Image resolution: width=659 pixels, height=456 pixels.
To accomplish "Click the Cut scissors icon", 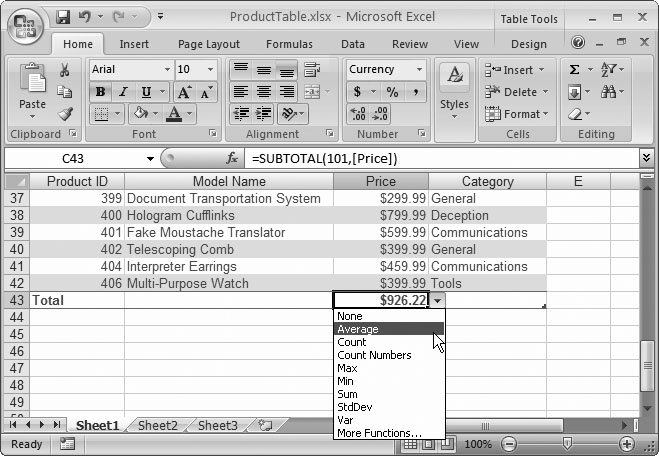I will [x=65, y=70].
